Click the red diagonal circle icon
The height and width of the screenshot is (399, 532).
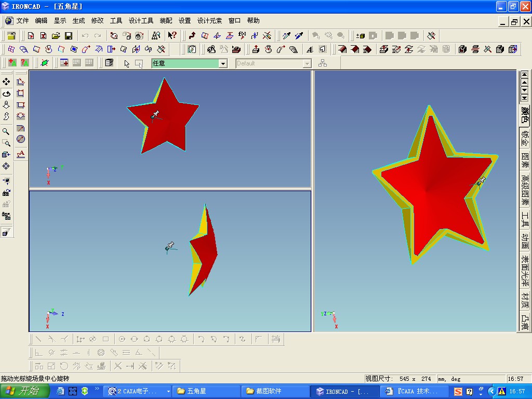click(21, 139)
